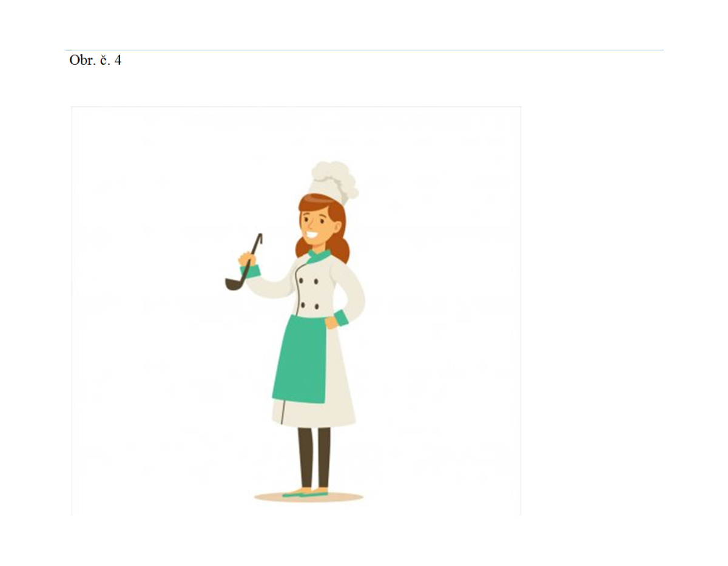Click the green cuff on the ladle hand
Image resolution: width=728 pixels, height=566 pixels.
(251, 270)
